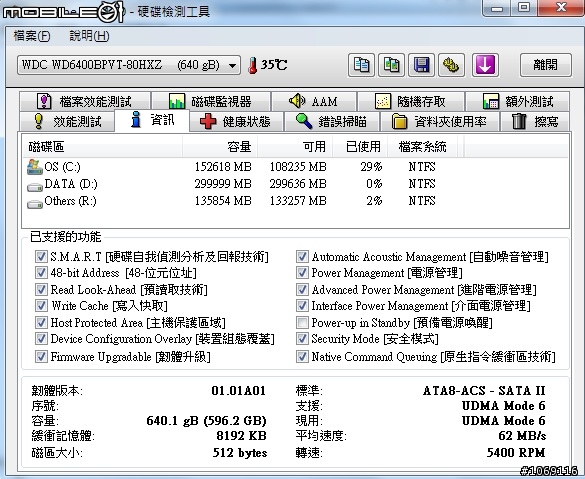Switch to the 磁碟監視器 tab
585x479 pixels.
point(211,101)
